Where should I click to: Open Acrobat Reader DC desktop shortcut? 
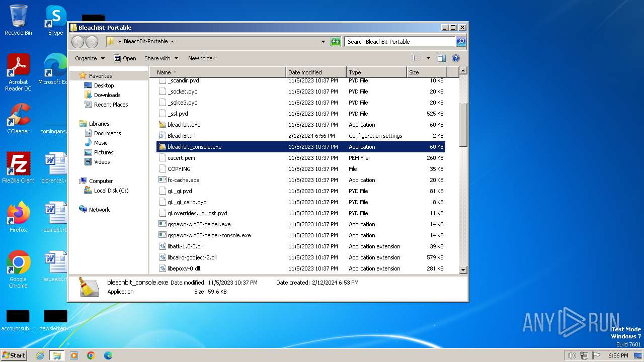coord(18,73)
